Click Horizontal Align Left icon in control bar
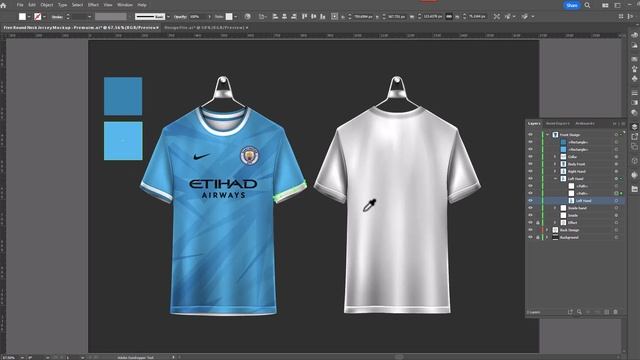The image size is (640, 360). point(275,16)
